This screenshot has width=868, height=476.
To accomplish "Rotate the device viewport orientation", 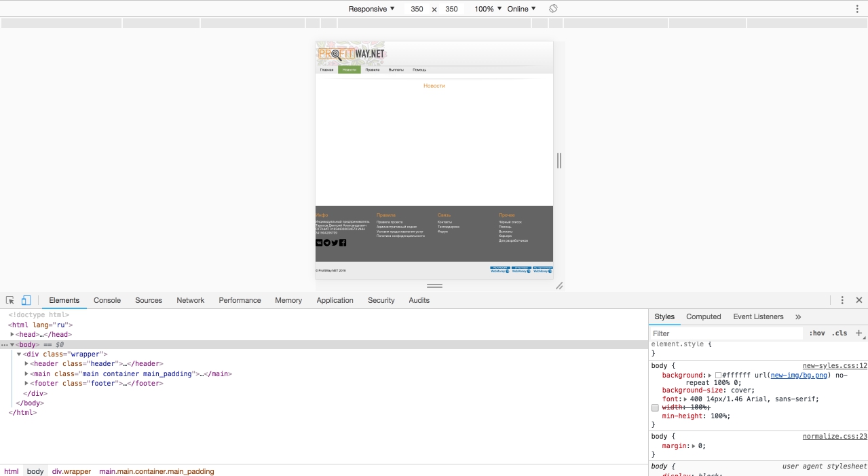I will [x=553, y=9].
